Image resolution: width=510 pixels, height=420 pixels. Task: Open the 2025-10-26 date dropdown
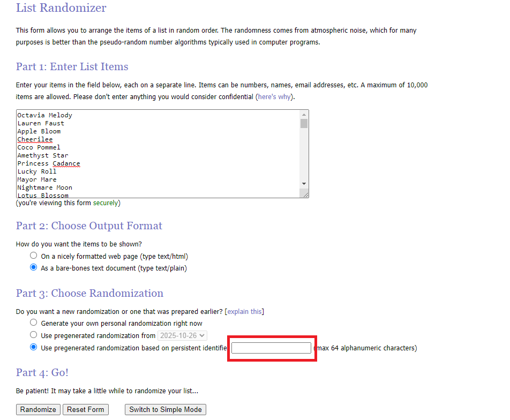click(182, 335)
